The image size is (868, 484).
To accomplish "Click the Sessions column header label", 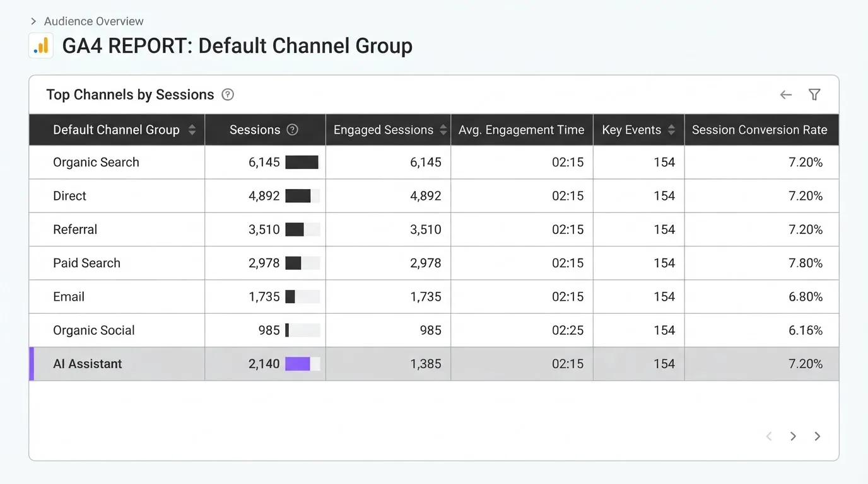I will pyautogui.click(x=255, y=130).
